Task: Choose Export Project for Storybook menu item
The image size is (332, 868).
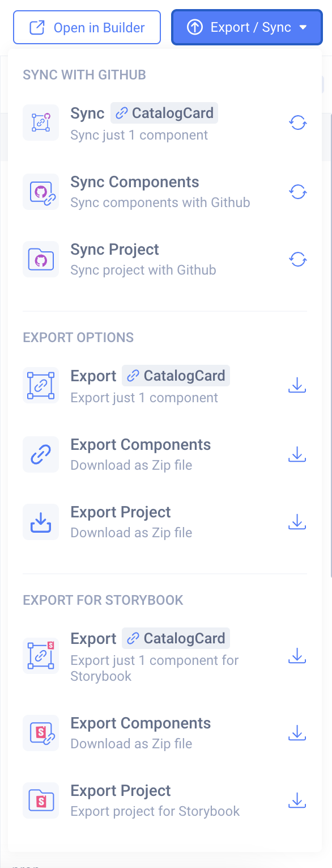Action: [164, 800]
